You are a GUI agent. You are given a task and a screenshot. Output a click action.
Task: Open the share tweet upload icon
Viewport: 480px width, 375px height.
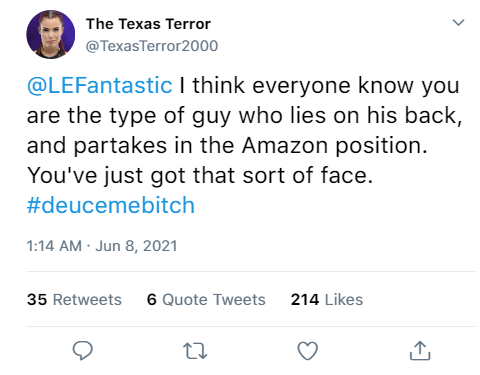[x=420, y=351]
